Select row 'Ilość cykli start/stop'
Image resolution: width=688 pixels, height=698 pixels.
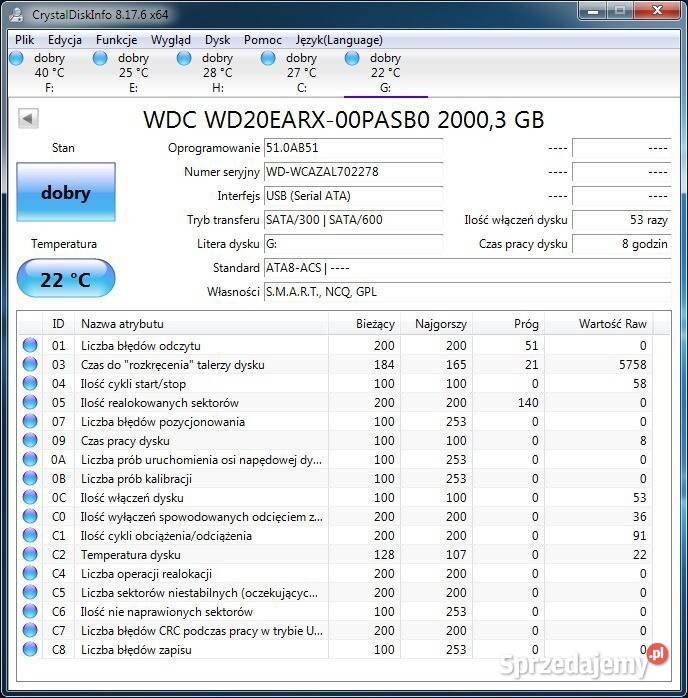(x=336, y=383)
